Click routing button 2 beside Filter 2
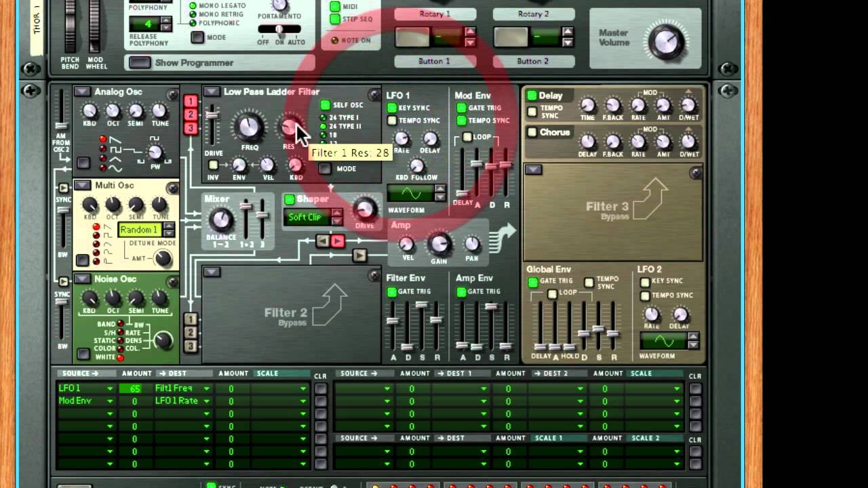Image resolution: width=868 pixels, height=488 pixels. click(x=191, y=332)
